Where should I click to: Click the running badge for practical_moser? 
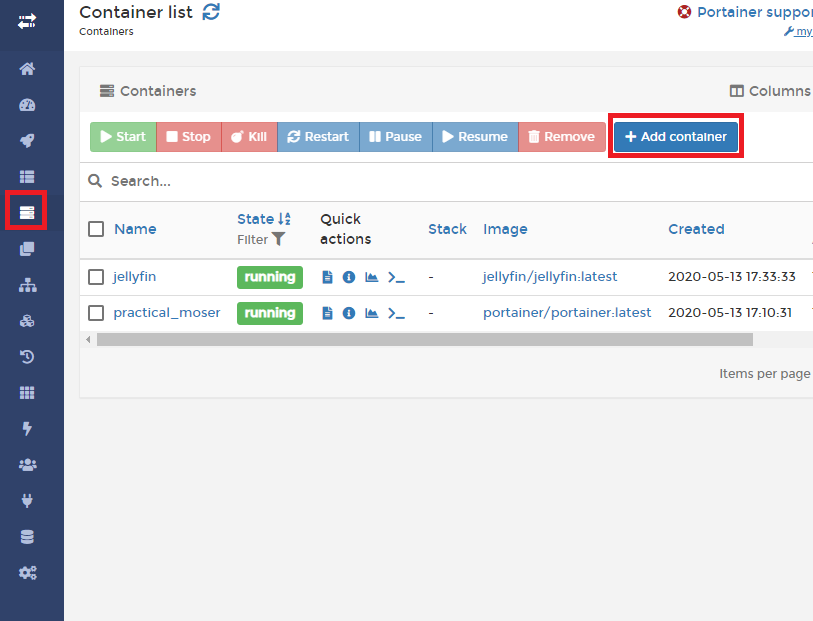coord(270,313)
